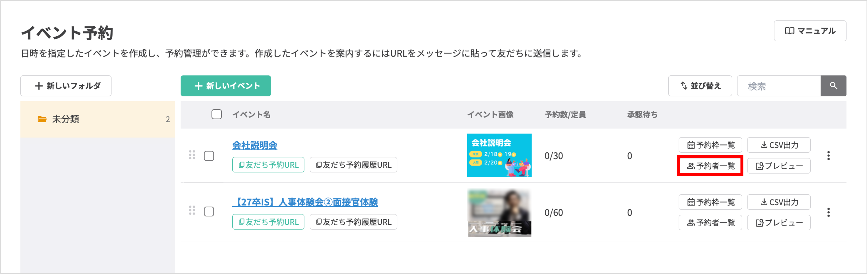The image size is (868, 274).
Task: Copy 友だち予約履歴URL for 人事体験会
Action: click(353, 222)
